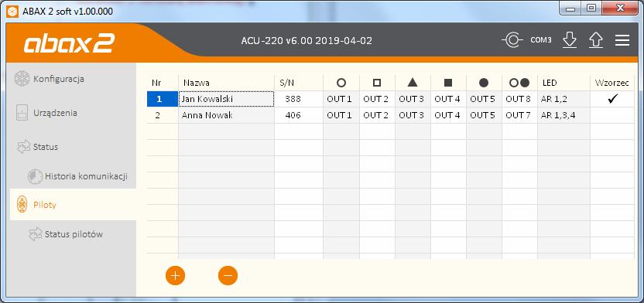The width and height of the screenshot is (644, 303).
Task: Click the orange minus remove keyfob button
Action: click(228, 275)
